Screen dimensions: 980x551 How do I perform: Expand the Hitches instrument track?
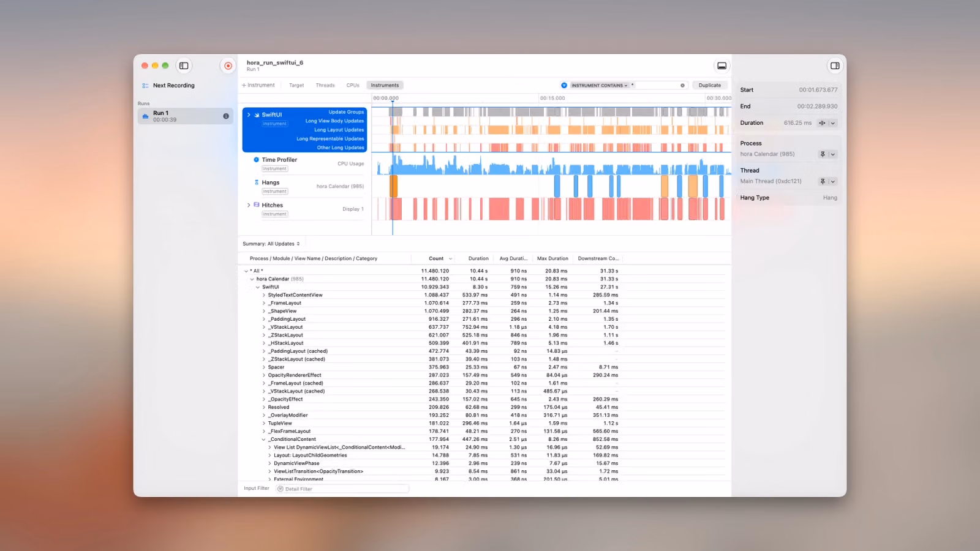click(249, 205)
